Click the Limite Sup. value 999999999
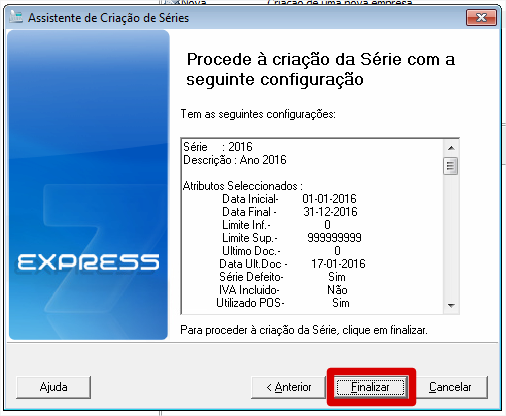Viewport: 506px width, 416px height. (x=334, y=238)
